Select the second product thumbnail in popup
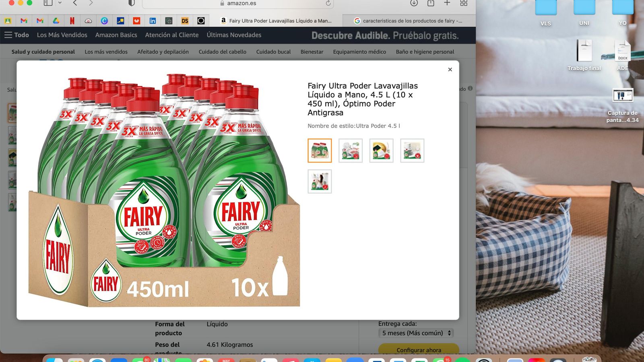 tap(350, 150)
